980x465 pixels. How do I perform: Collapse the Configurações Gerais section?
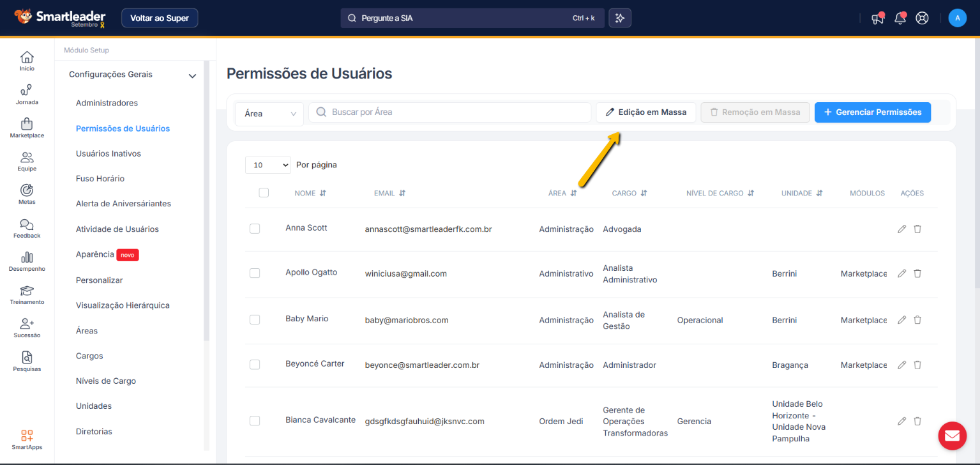192,76
